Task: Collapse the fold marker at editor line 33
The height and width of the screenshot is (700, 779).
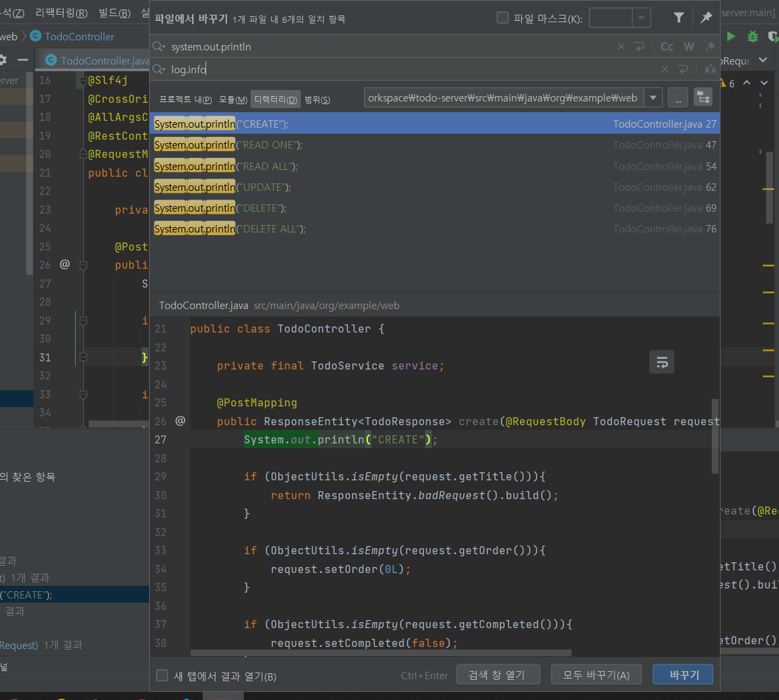Action: (83, 395)
